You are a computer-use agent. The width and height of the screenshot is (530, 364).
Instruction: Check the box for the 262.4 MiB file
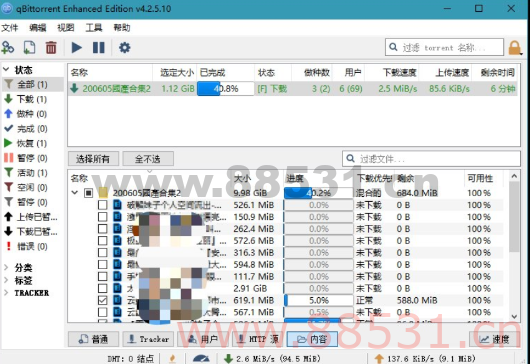[x=102, y=229]
